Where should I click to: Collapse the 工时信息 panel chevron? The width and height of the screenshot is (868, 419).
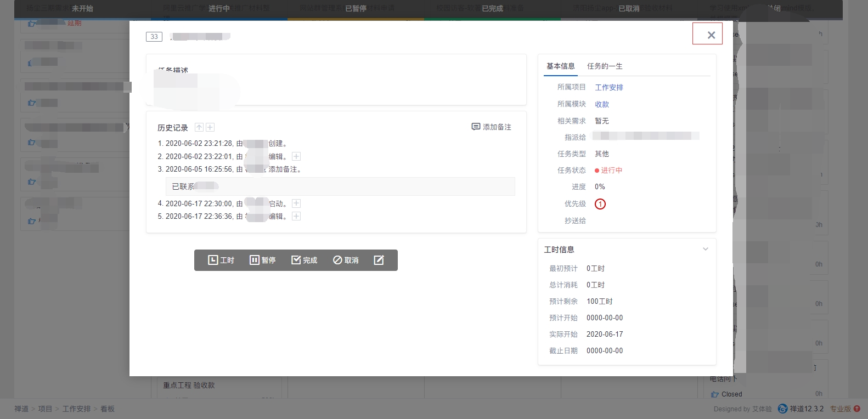click(706, 249)
